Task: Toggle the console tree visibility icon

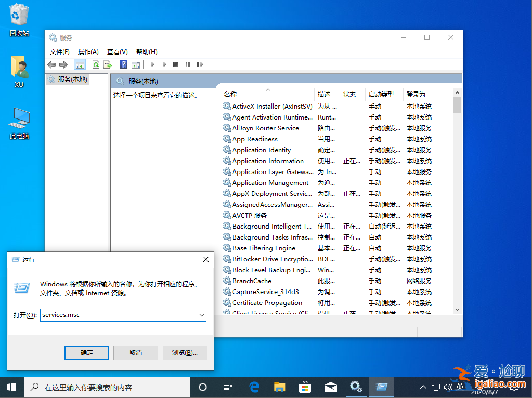Action: (80, 64)
